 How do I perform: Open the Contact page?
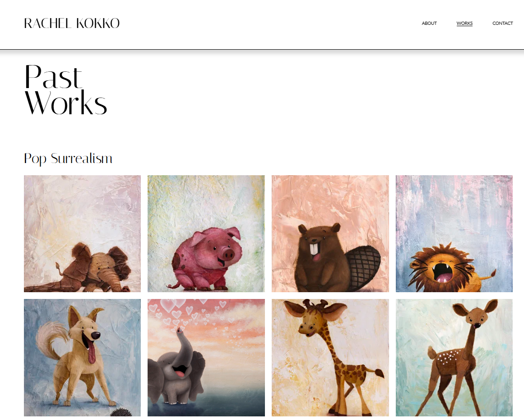tap(503, 23)
